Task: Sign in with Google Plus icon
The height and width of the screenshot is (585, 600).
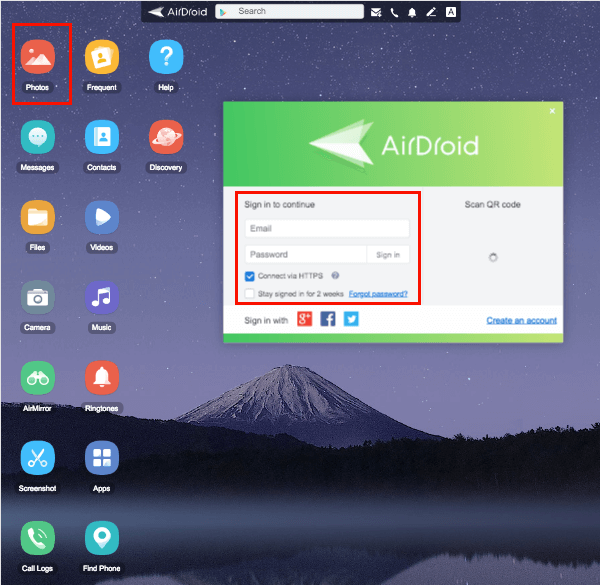Action: pos(305,319)
